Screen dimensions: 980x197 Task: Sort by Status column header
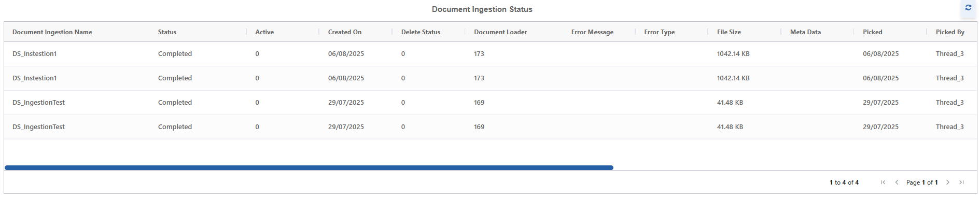click(x=167, y=32)
